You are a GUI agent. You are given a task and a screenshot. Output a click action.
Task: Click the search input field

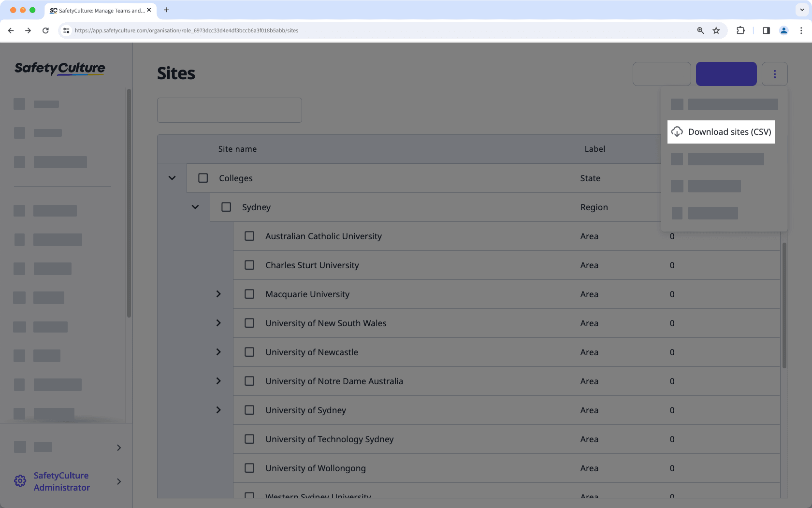pos(229,110)
